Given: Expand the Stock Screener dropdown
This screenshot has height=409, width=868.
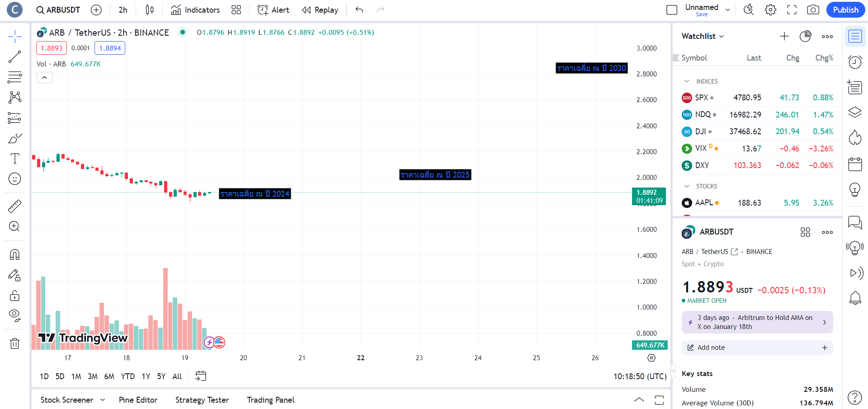Looking at the screenshot, I should pos(103,400).
